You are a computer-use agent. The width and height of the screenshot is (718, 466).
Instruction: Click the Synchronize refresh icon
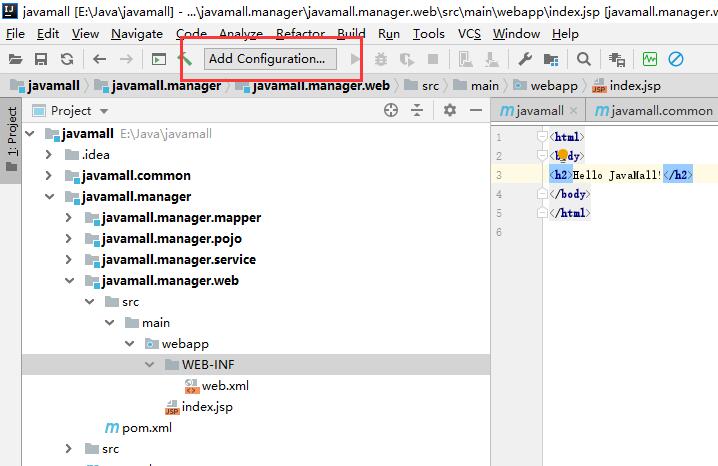click(x=66, y=60)
